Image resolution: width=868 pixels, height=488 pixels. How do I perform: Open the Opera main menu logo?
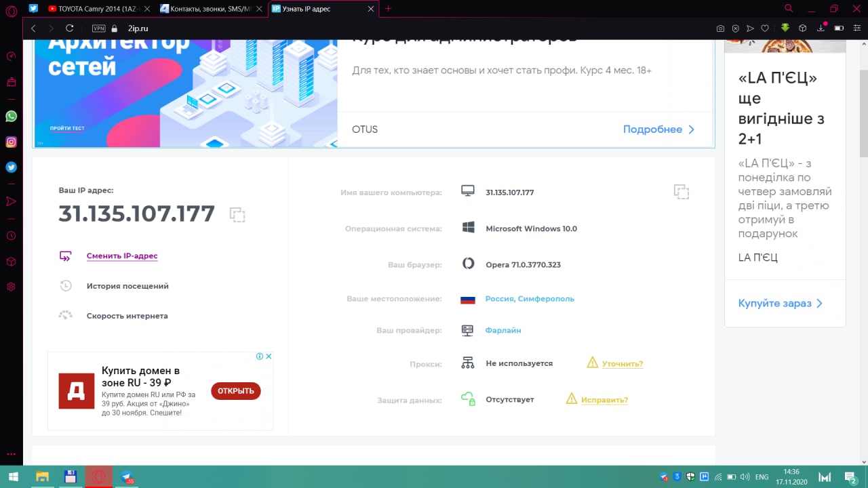pos(11,11)
